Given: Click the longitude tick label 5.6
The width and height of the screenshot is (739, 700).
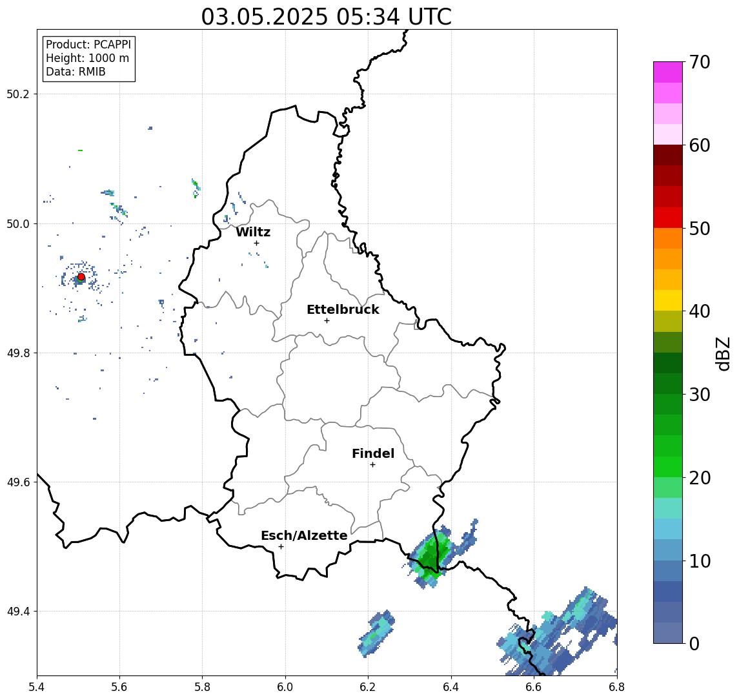Looking at the screenshot, I should (119, 687).
